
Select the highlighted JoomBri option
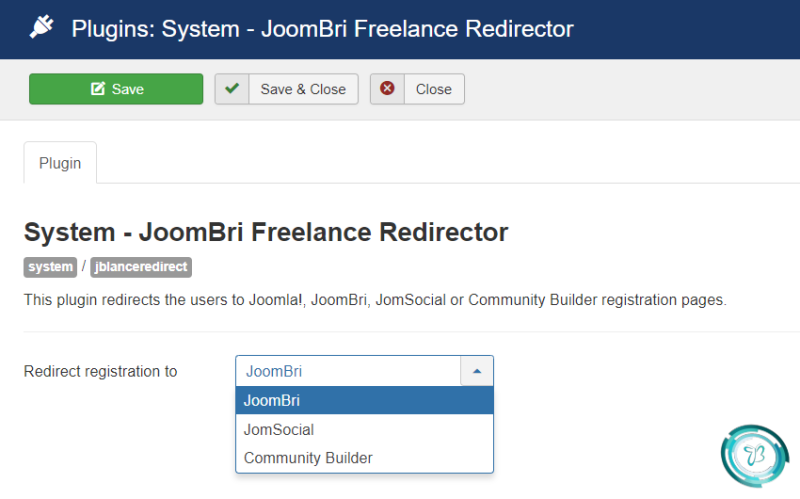tap(364, 401)
